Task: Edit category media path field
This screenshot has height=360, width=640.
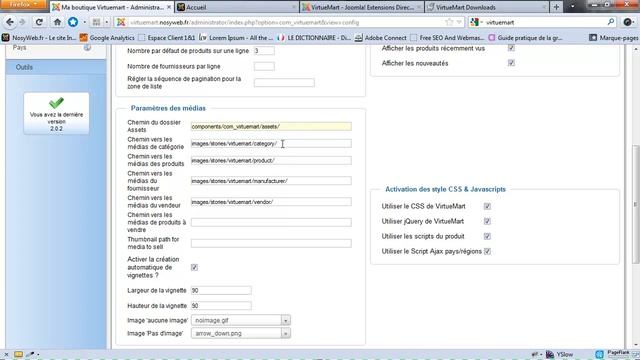Action: [271, 144]
